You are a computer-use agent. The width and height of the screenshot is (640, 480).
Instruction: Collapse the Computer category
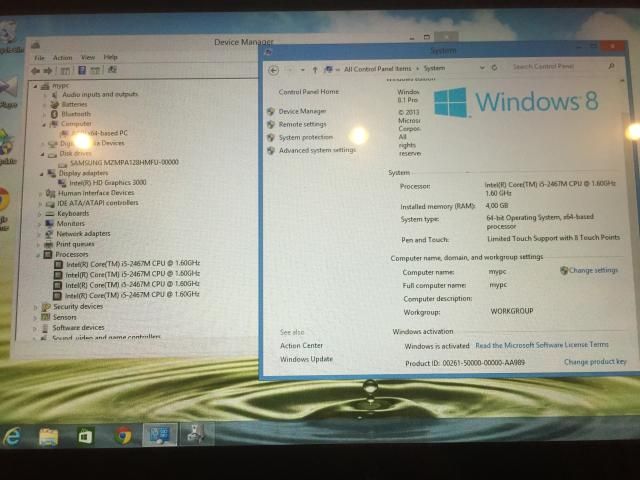(x=44, y=124)
